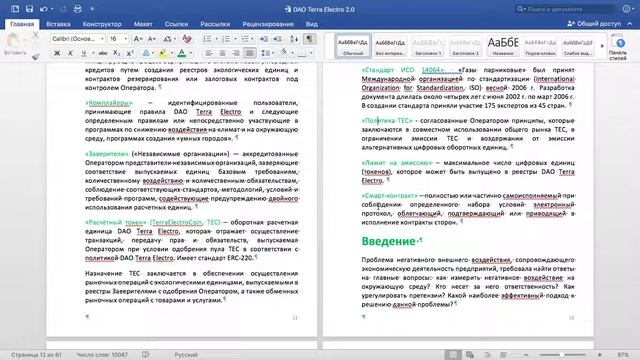Toggle superscript X² formatting
The width and height of the screenshot is (640, 360).
(130, 53)
